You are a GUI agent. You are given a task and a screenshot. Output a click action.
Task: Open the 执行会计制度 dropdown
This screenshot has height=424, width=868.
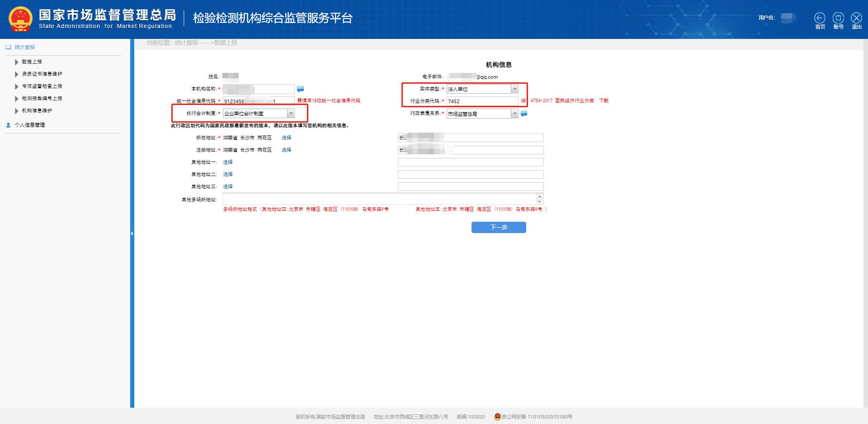coord(291,113)
